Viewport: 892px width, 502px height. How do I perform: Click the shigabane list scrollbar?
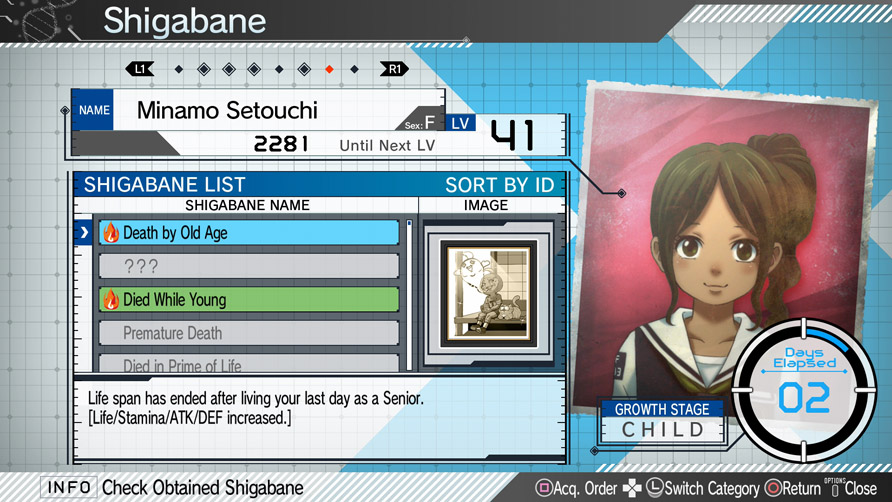[x=409, y=295]
